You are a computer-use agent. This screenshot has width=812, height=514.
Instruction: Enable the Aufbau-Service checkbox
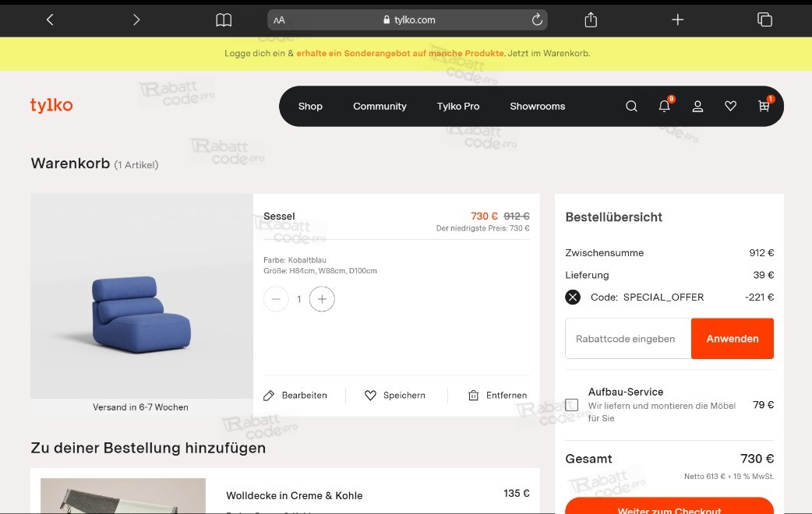point(572,405)
